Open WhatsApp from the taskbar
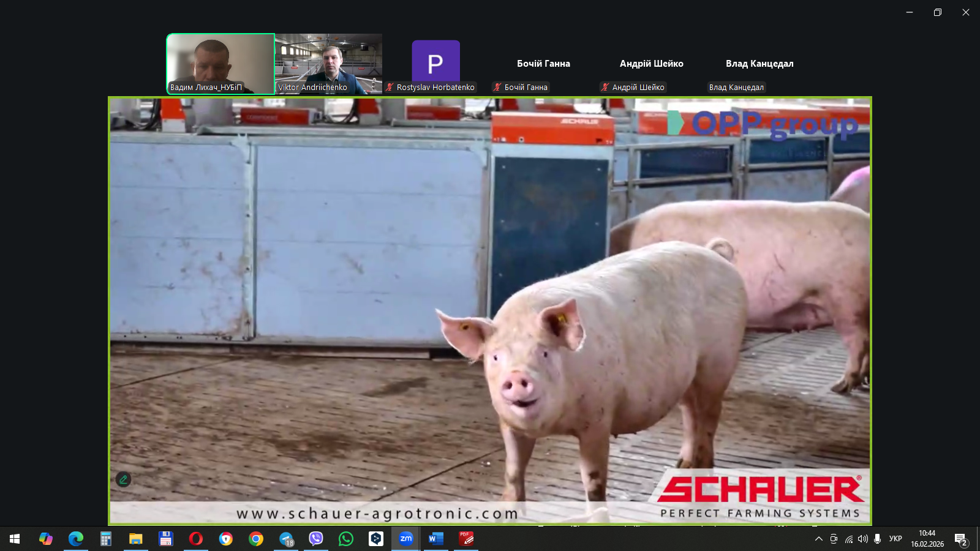The width and height of the screenshot is (980, 551). tap(346, 539)
